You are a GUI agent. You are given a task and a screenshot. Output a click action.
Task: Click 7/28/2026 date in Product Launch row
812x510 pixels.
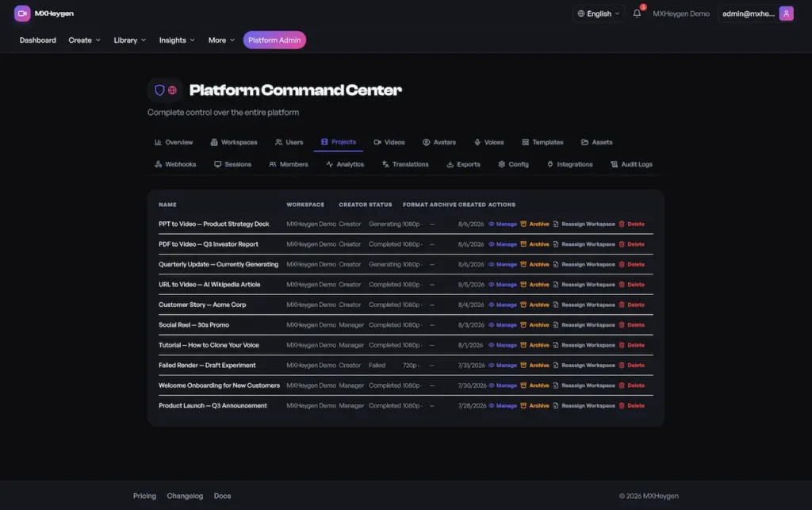pos(472,406)
